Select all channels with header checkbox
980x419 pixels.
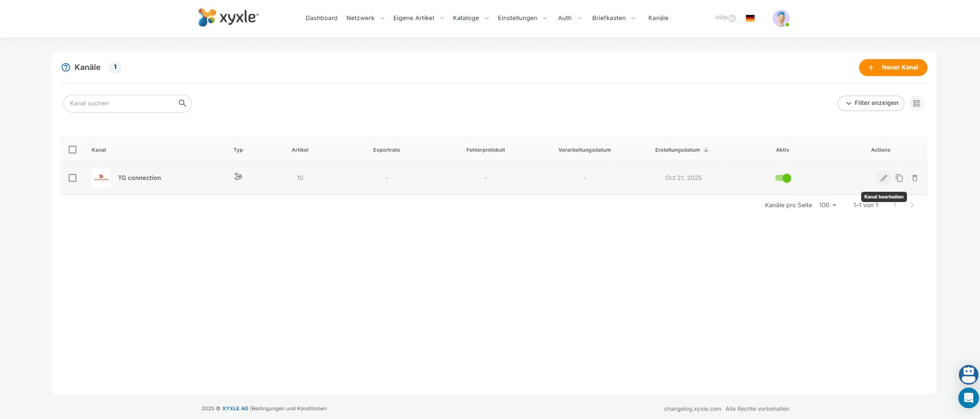pos(73,150)
